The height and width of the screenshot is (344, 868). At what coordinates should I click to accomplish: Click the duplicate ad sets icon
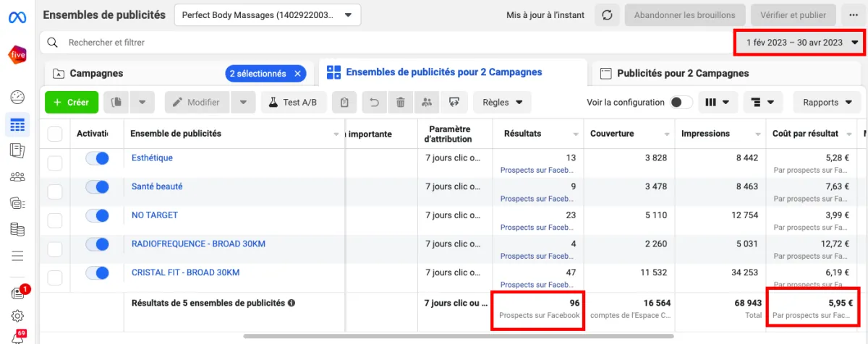116,103
